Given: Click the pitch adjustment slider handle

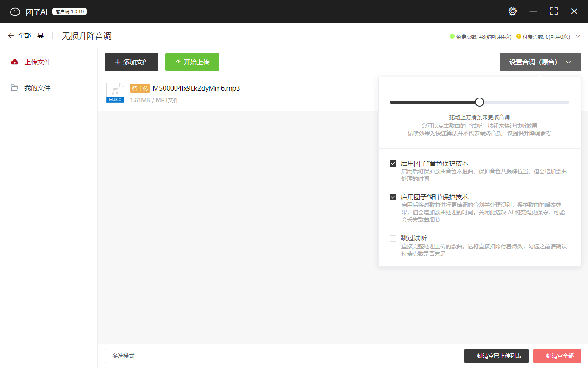Looking at the screenshot, I should (479, 102).
